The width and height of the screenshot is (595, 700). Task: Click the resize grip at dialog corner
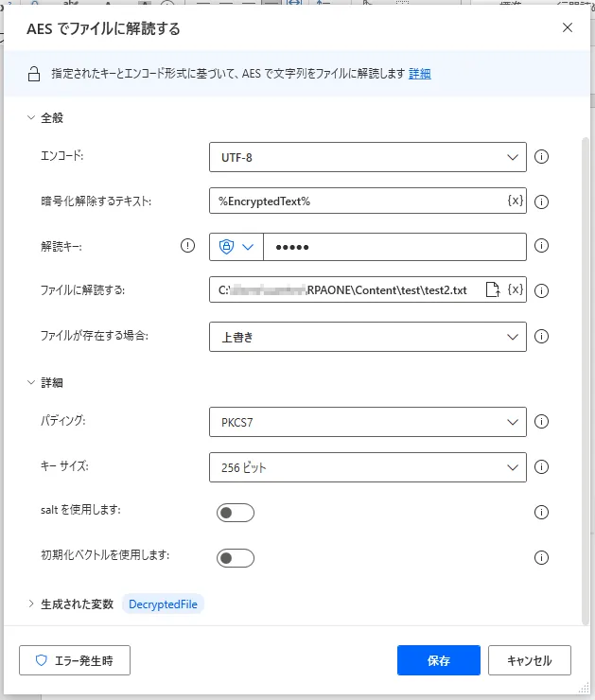coord(584,688)
